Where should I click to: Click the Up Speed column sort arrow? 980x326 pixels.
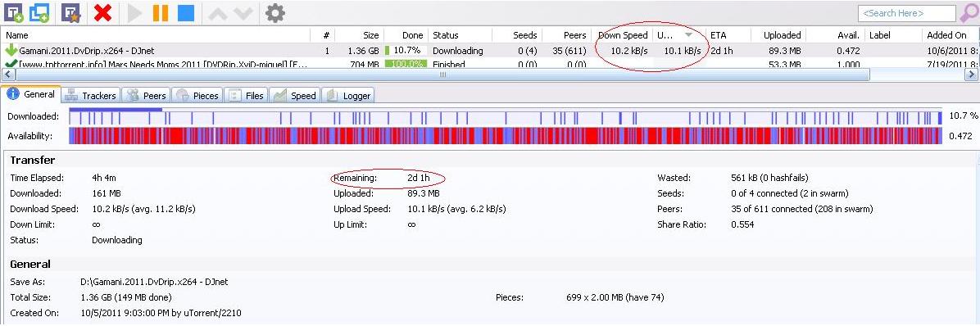[688, 35]
